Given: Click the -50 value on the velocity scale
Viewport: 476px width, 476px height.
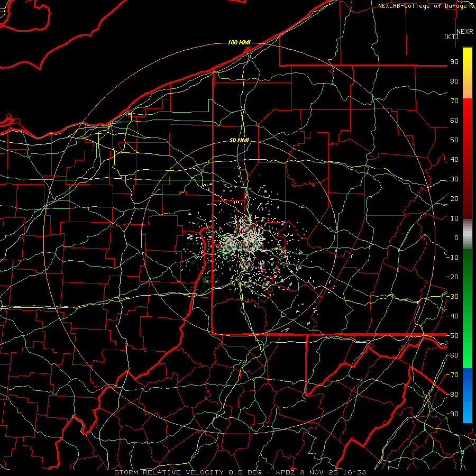Looking at the screenshot, I should point(452,336).
